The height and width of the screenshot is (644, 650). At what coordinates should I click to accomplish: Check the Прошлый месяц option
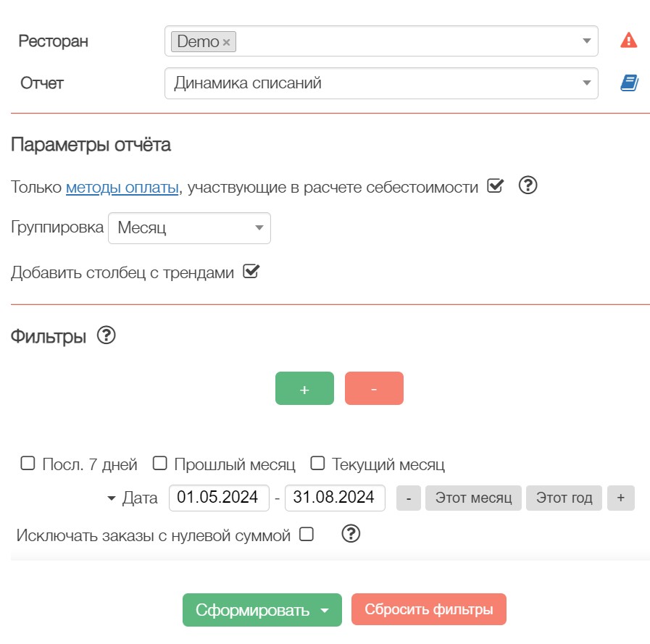point(160,464)
